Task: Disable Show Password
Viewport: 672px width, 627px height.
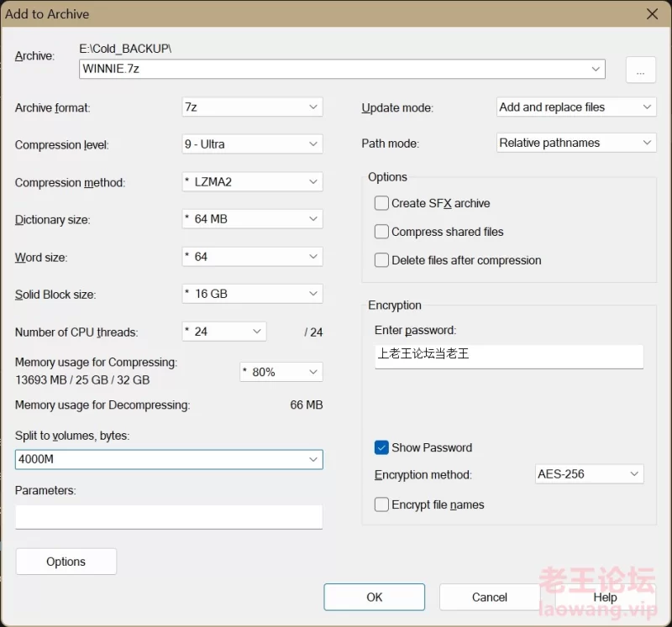Action: [x=381, y=447]
